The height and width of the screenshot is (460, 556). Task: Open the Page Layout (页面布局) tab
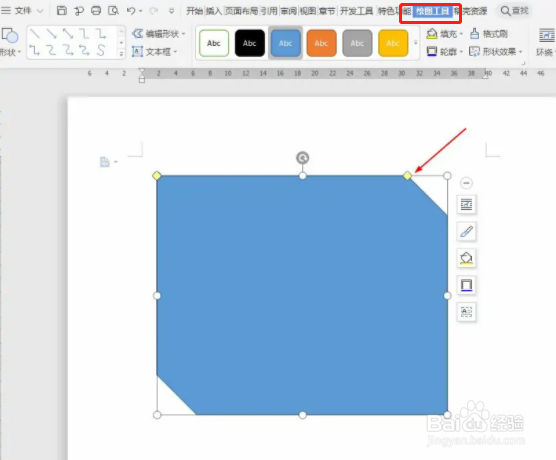pos(241,11)
